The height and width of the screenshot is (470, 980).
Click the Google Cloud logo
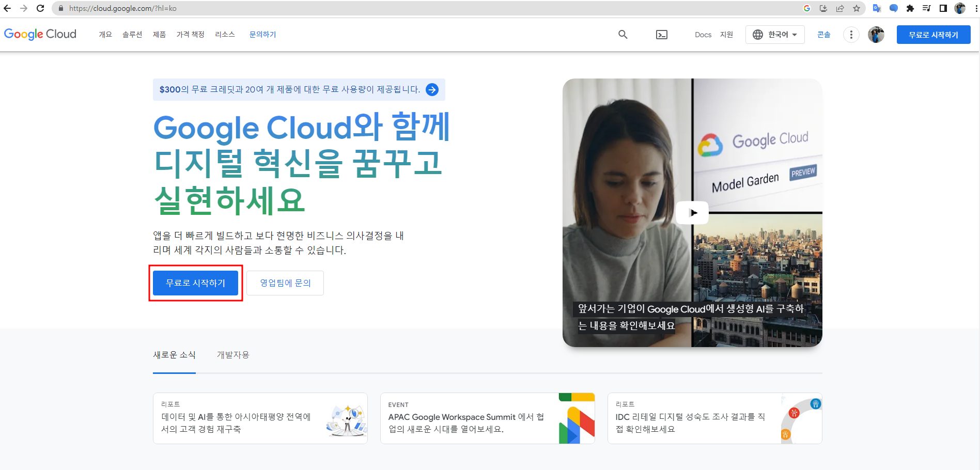click(x=40, y=34)
